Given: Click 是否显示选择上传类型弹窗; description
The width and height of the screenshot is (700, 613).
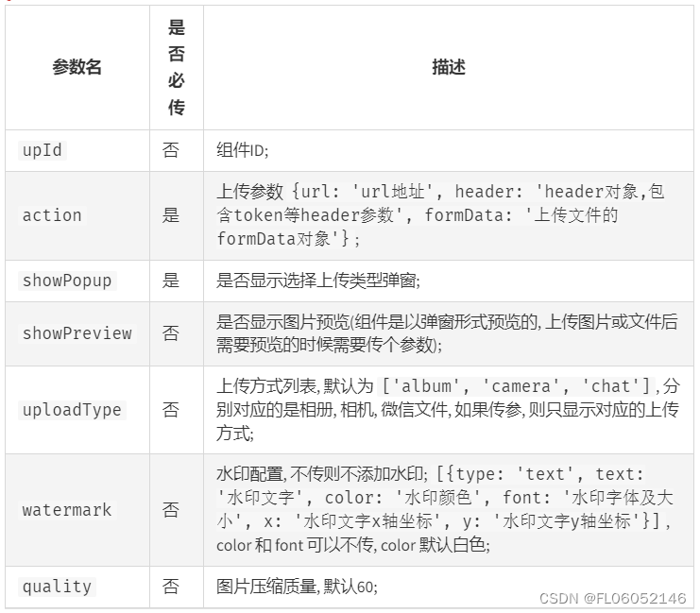Looking at the screenshot, I should (318, 281).
